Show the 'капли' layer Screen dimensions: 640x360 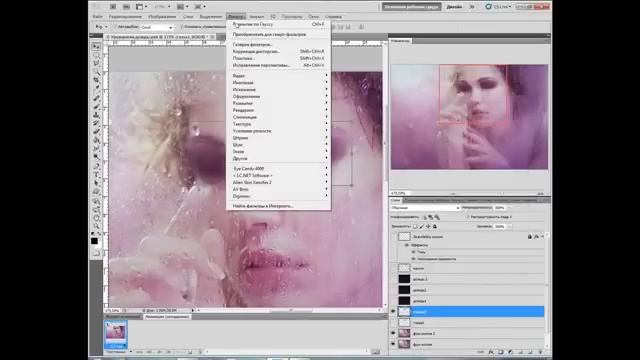pos(393,268)
